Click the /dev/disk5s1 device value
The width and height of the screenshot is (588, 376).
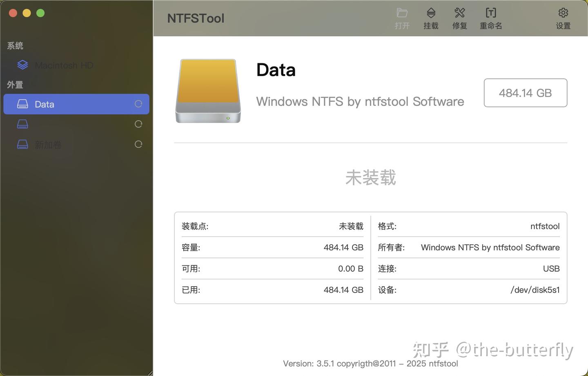(x=535, y=290)
